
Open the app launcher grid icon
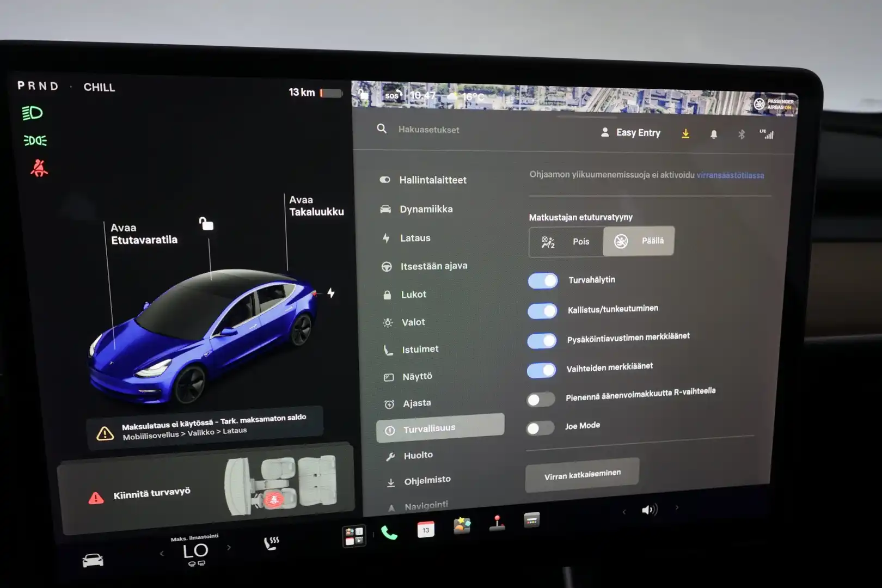pyautogui.click(x=354, y=536)
